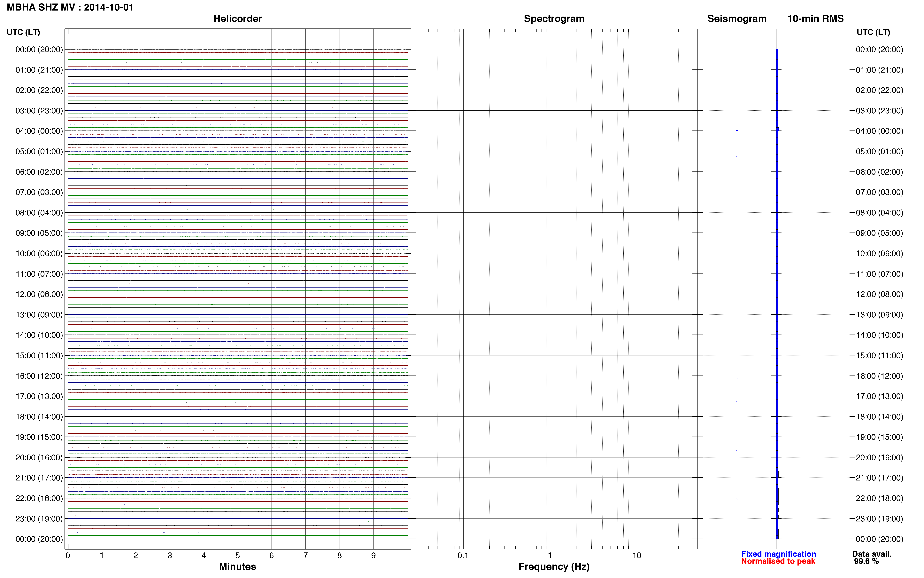Click left axis label '10:00 (06:00)'
This screenshot has height=578, width=924.
point(39,253)
